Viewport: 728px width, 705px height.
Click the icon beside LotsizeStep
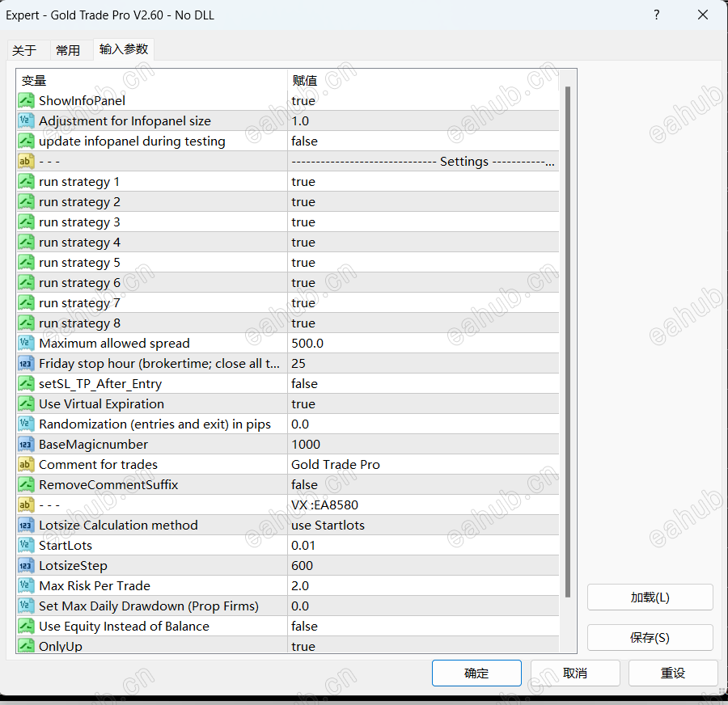[26, 565]
